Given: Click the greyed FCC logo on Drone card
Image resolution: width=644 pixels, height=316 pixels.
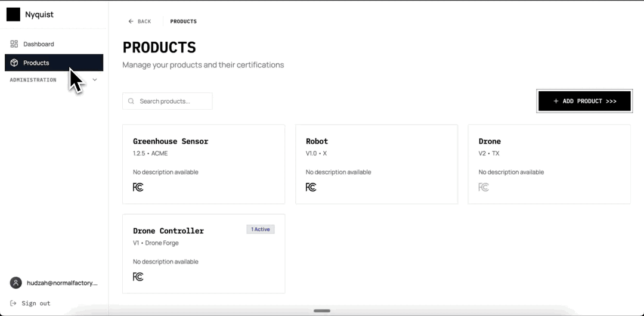Looking at the screenshot, I should point(484,187).
